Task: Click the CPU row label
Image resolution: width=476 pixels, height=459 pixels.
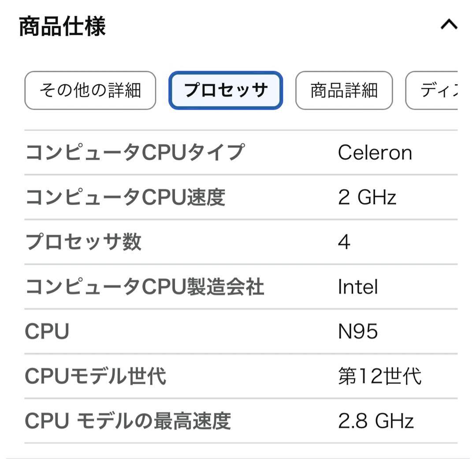Action: (x=45, y=331)
